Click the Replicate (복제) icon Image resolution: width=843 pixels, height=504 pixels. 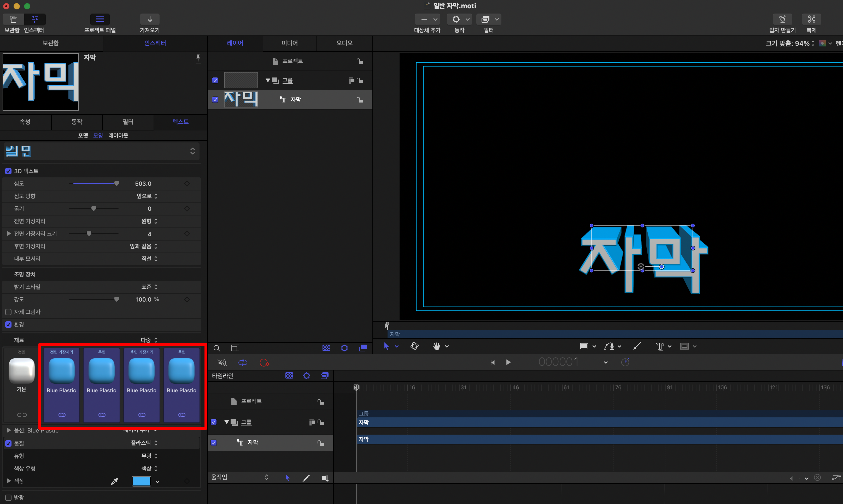point(811,19)
